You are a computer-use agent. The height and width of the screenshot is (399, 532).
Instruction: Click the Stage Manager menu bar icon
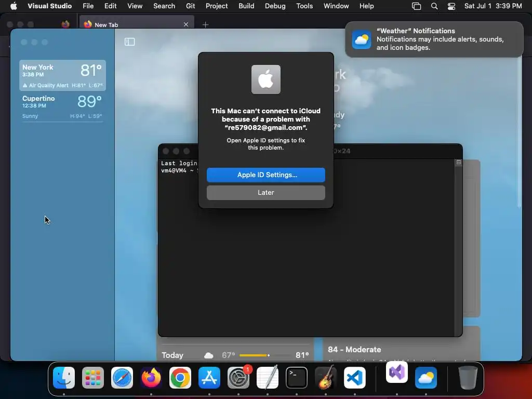click(416, 6)
